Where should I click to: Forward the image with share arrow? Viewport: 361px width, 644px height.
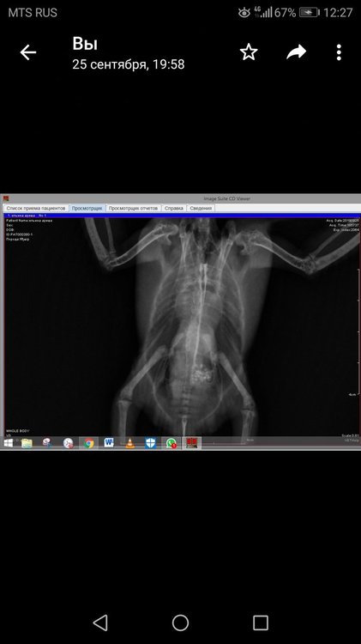pos(296,52)
